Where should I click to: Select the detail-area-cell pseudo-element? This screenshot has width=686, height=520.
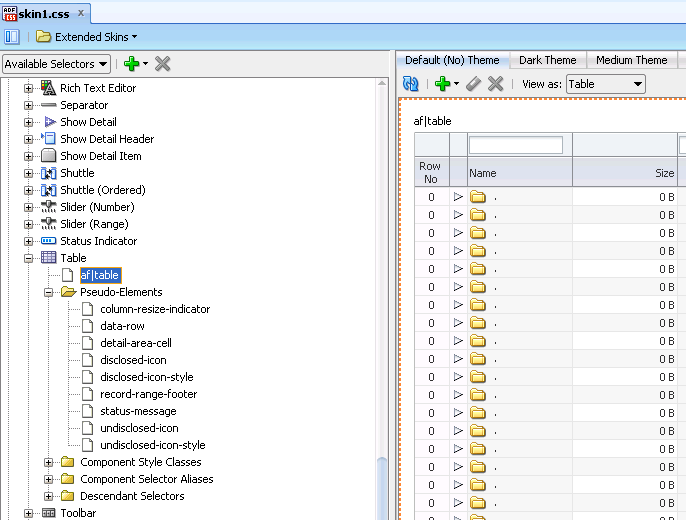coord(136,343)
